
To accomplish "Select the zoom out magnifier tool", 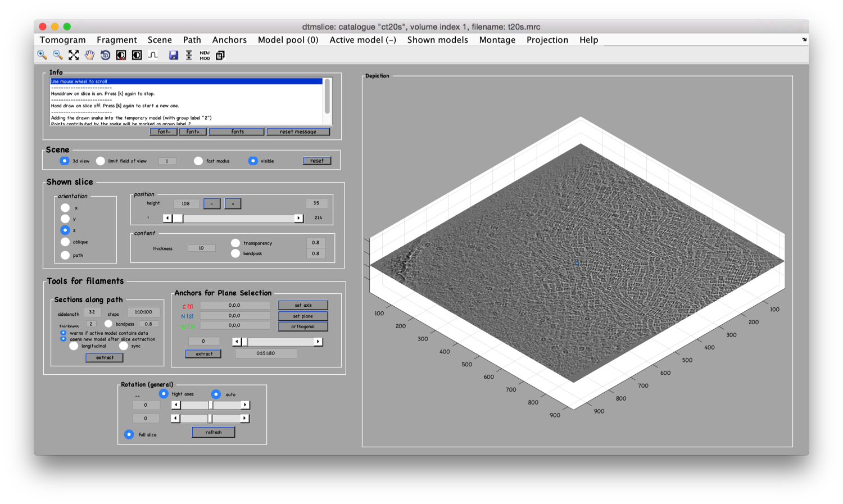I will click(x=58, y=55).
